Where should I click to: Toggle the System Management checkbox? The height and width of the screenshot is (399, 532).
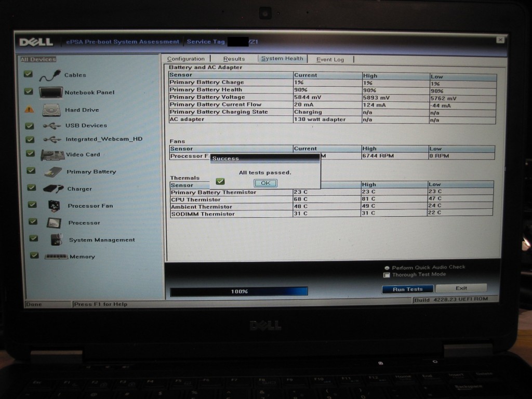(34, 238)
